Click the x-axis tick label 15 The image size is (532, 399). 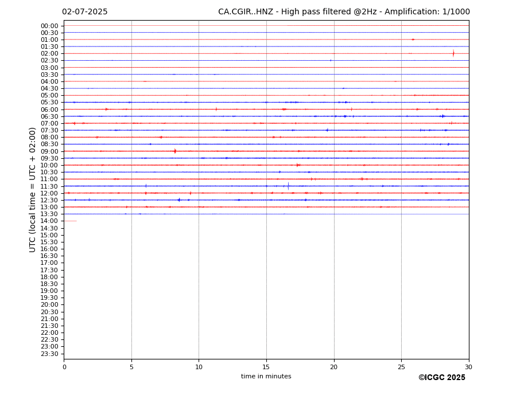point(266,367)
